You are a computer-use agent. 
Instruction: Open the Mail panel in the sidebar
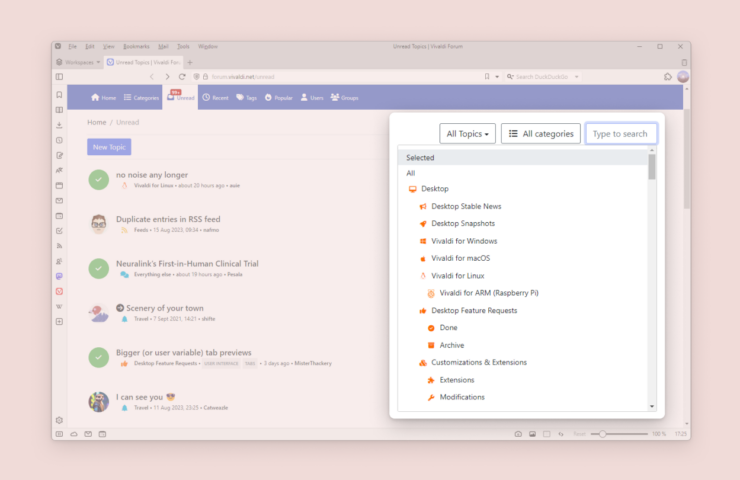point(59,201)
